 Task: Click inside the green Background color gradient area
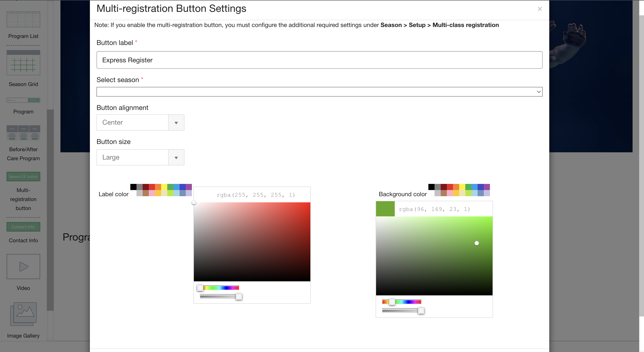(434, 256)
